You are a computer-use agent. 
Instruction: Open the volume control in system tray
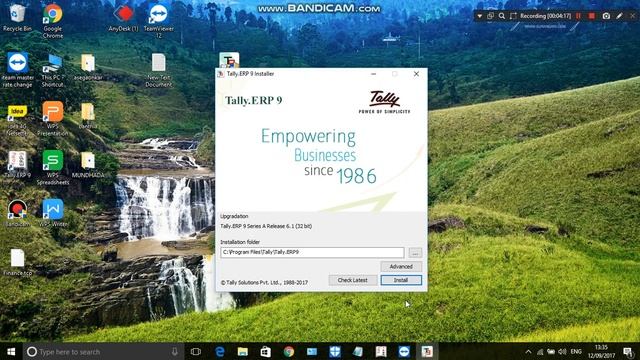[x=562, y=351]
